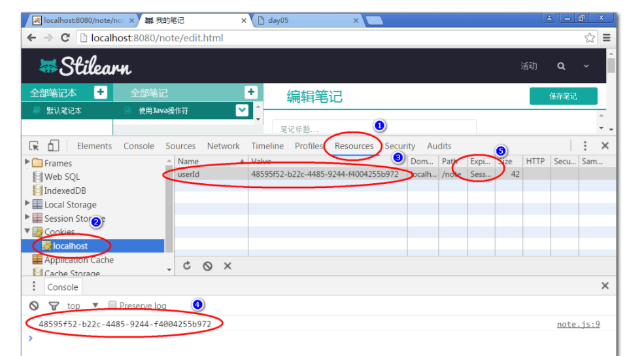
Task: Open the top execution context dropdown
Action: click(82, 306)
